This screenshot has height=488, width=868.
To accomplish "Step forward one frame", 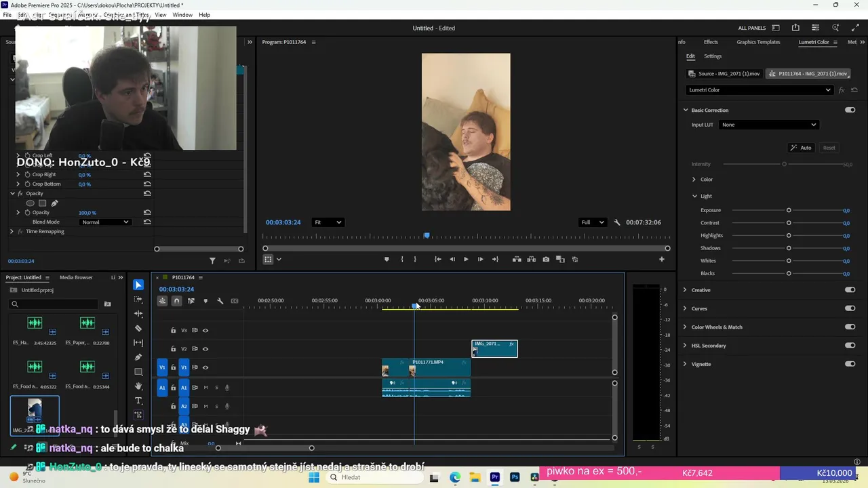I will [480, 259].
